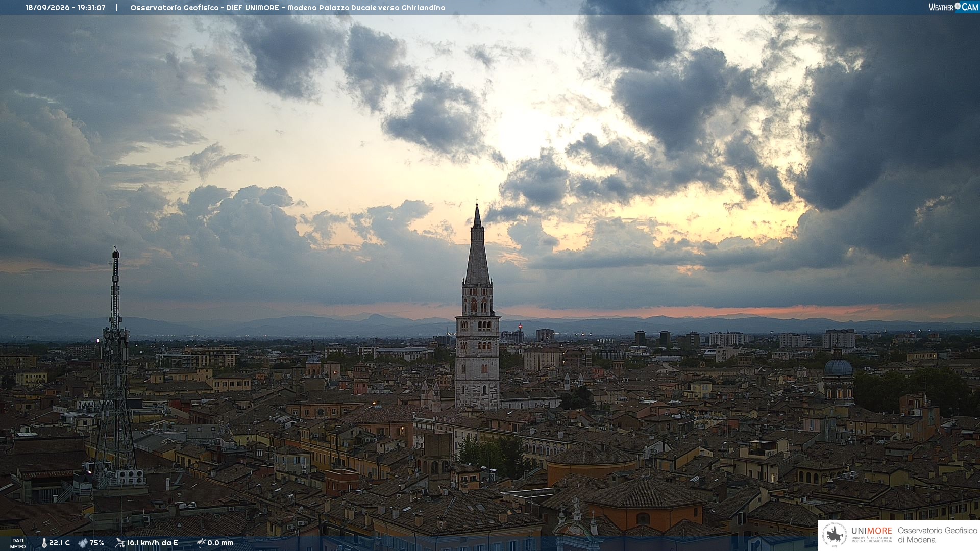Click the DATI METEO label
Image resolution: width=980 pixels, height=551 pixels.
[x=18, y=543]
